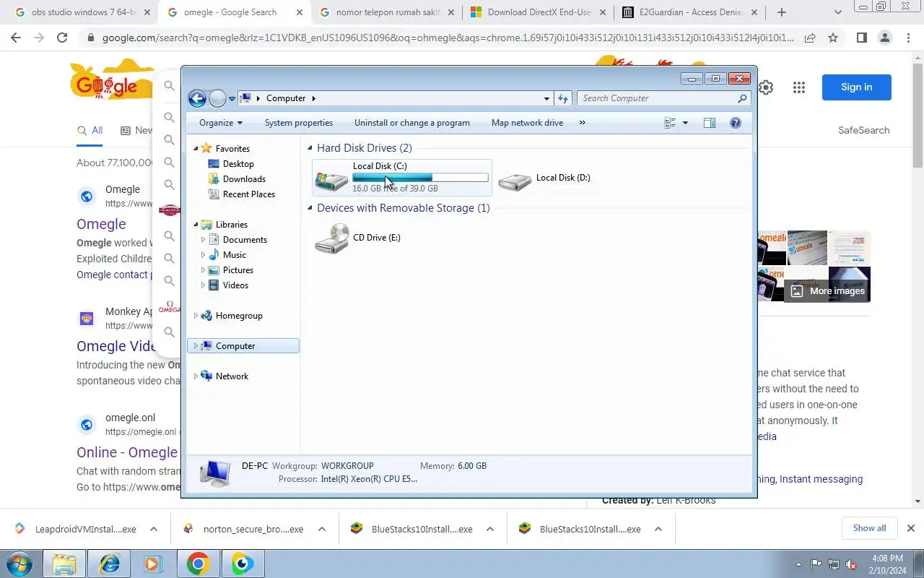This screenshot has height=578, width=924.
Task: Open a new Chrome tab
Action: point(781,12)
